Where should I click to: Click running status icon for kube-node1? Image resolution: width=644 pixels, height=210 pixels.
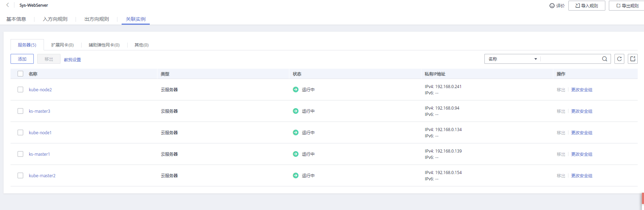296,132
